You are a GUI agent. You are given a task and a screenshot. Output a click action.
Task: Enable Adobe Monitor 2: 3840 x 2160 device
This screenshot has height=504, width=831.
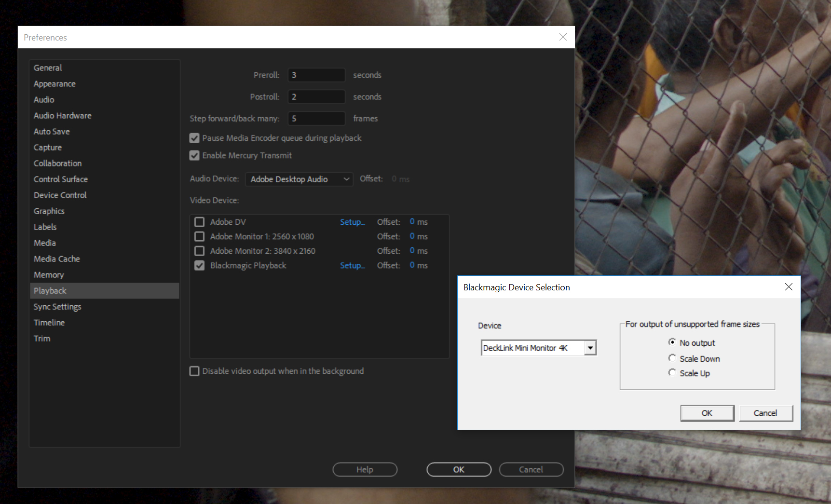tap(199, 251)
